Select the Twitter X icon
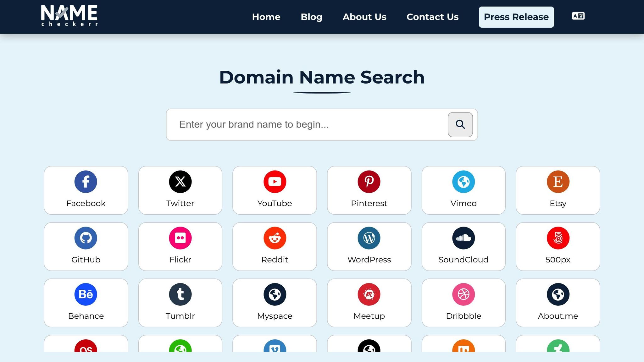 180,182
